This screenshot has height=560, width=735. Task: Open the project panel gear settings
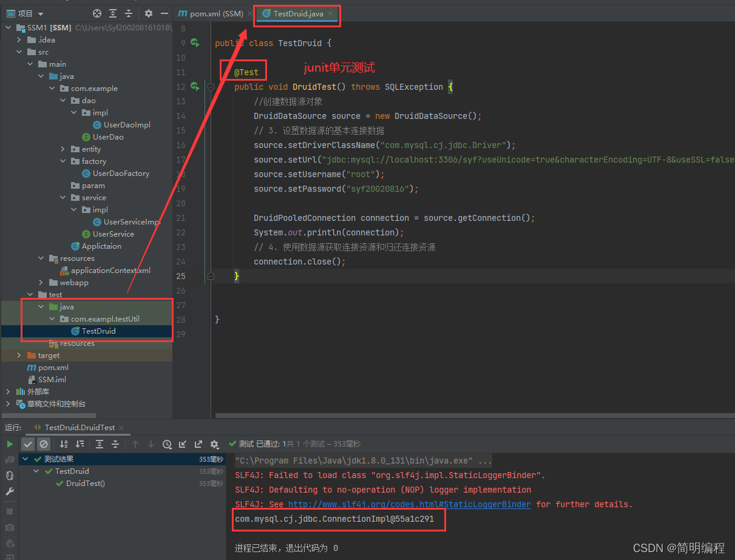tap(149, 13)
